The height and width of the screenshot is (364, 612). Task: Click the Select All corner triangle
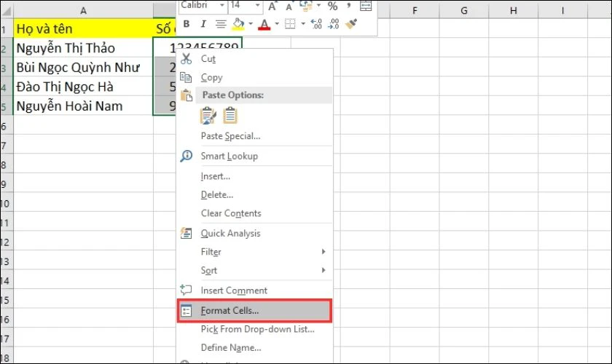7,12
